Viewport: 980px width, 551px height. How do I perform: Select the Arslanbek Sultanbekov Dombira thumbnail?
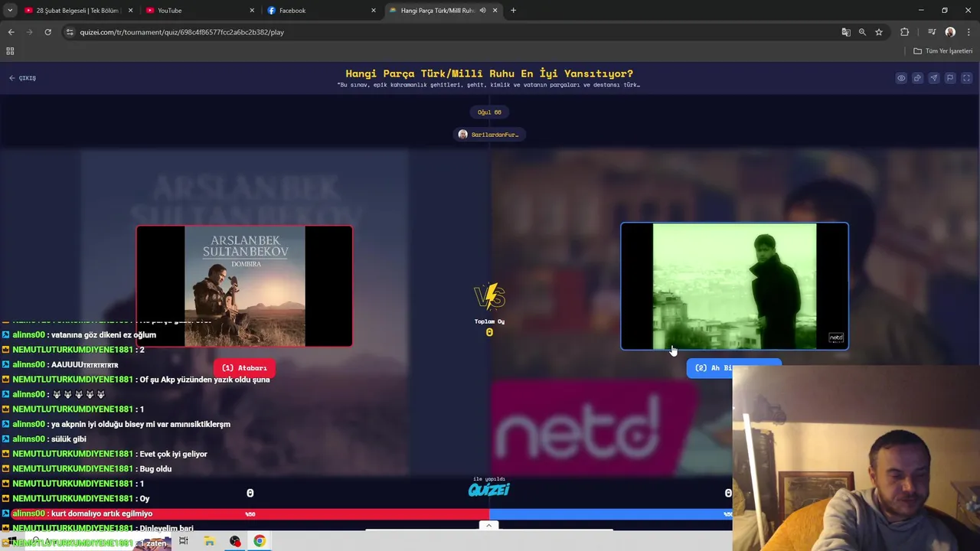coord(244,286)
